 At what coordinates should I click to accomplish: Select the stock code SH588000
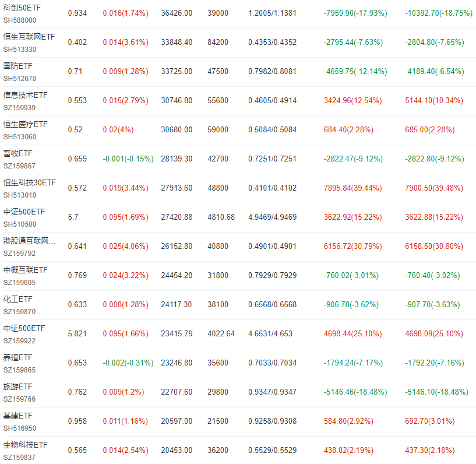[x=20, y=20]
